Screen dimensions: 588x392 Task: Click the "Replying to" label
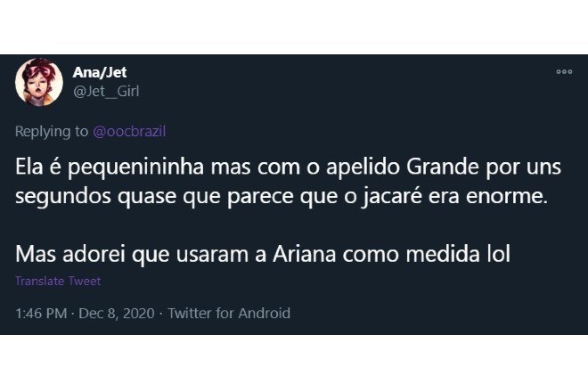pos(52,131)
